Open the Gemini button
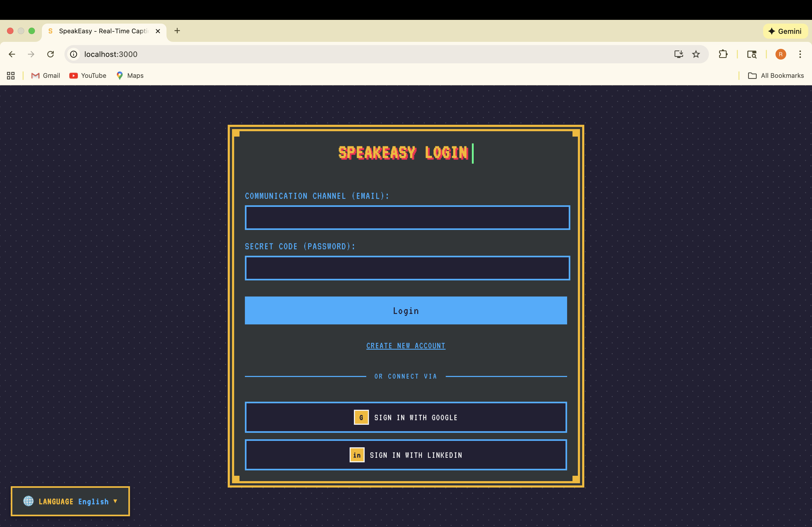The height and width of the screenshot is (527, 812). coord(785,31)
